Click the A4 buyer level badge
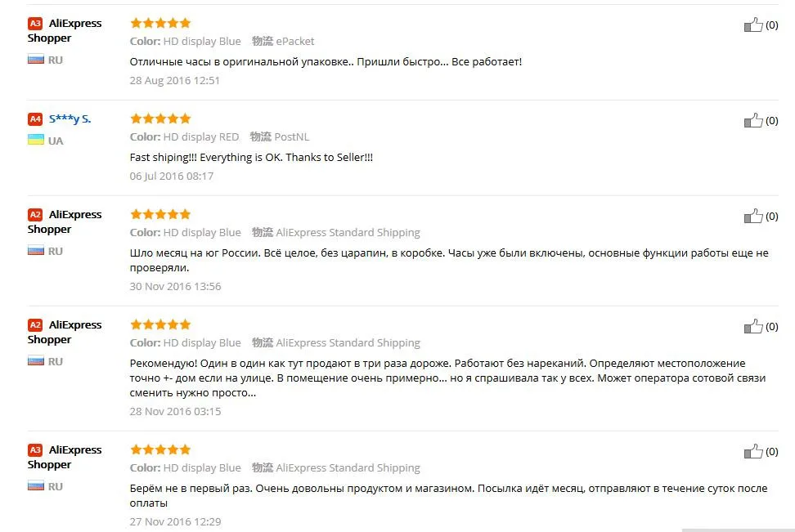The width and height of the screenshot is (795, 532). (x=35, y=119)
